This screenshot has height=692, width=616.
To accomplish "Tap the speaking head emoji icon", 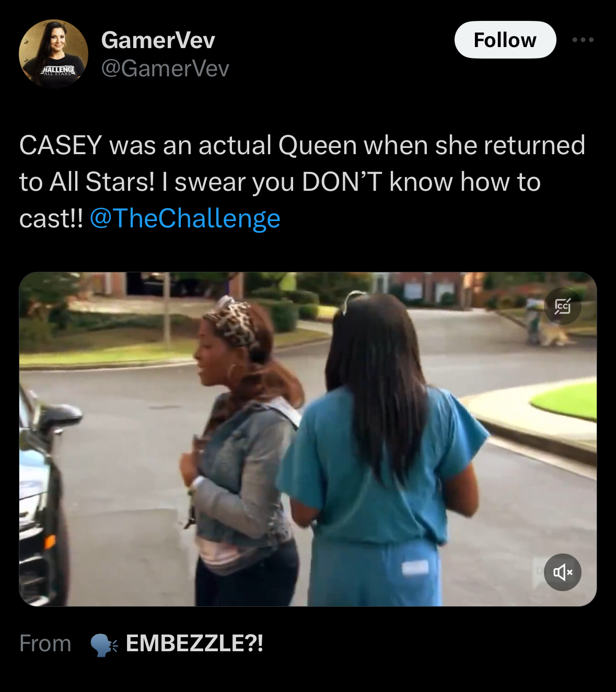I will coord(104,644).
